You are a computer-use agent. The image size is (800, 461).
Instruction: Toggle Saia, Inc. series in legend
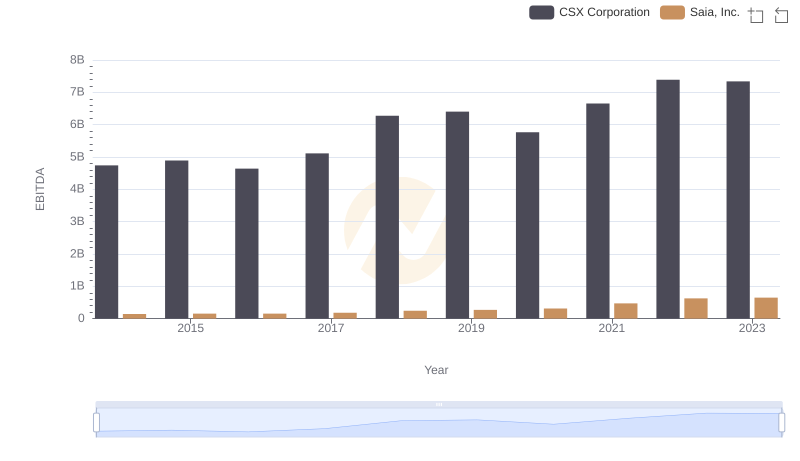(699, 12)
